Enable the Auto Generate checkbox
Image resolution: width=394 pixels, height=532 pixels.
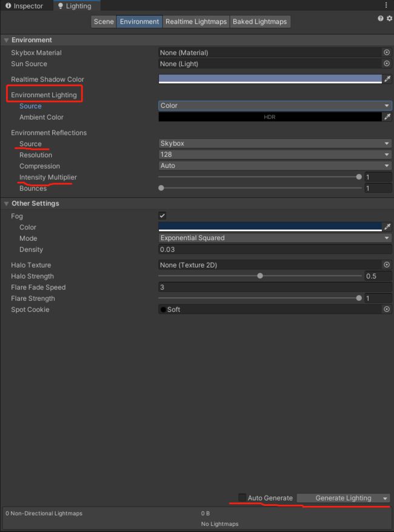click(242, 497)
